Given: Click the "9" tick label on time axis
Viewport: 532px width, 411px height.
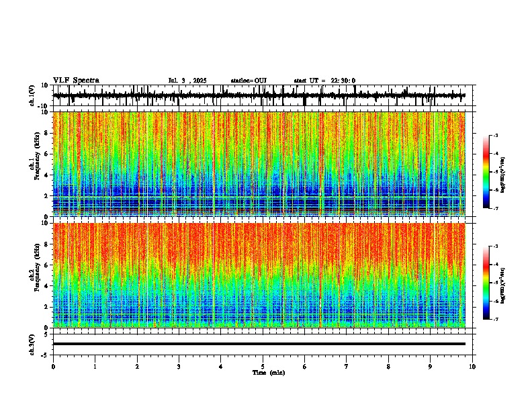Looking at the screenshot, I should tap(430, 367).
